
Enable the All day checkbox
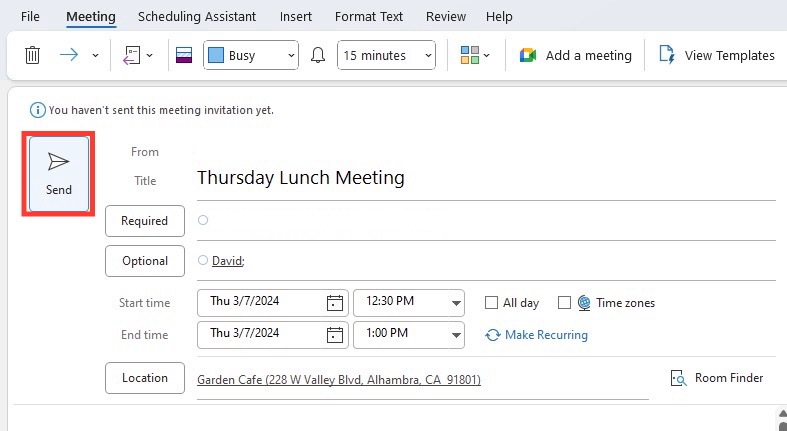(491, 303)
